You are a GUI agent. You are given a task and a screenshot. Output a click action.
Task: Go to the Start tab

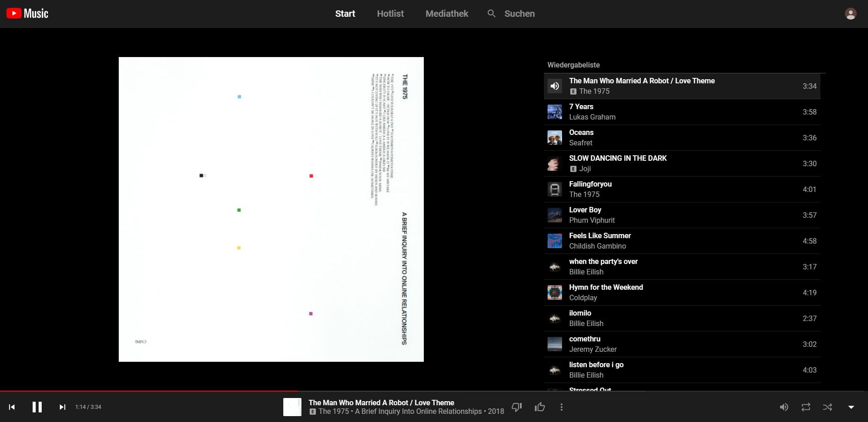pyautogui.click(x=345, y=14)
